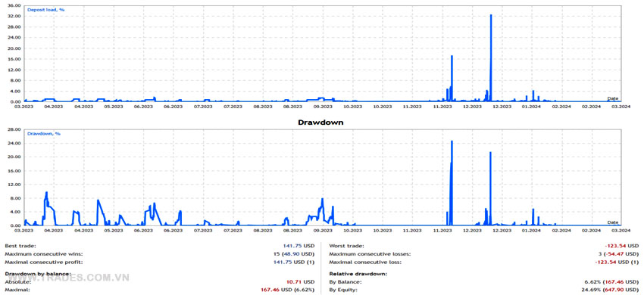The height and width of the screenshot is (295, 644).
Task: Select the 'Maximum consecutive wins:' label
Action: (x=43, y=254)
